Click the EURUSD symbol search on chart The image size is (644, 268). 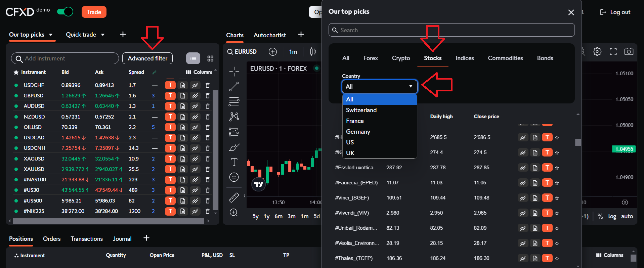(x=242, y=52)
